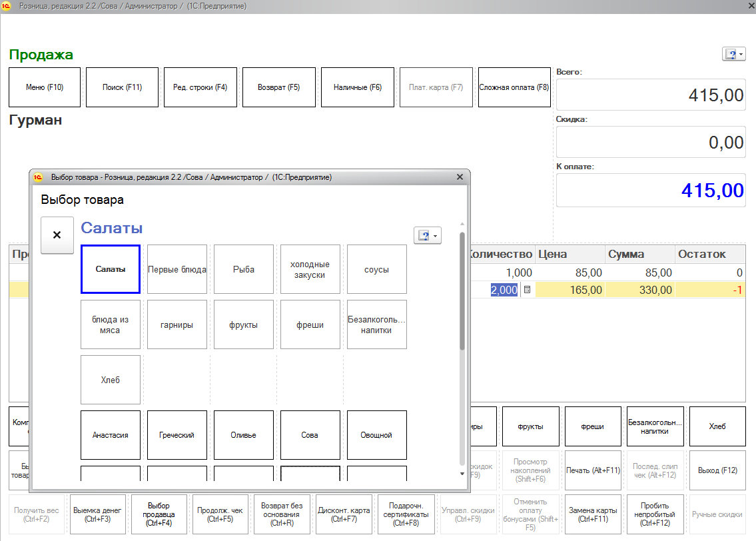Open блюда из мяса category
The height and width of the screenshot is (541, 756).
coord(111,324)
